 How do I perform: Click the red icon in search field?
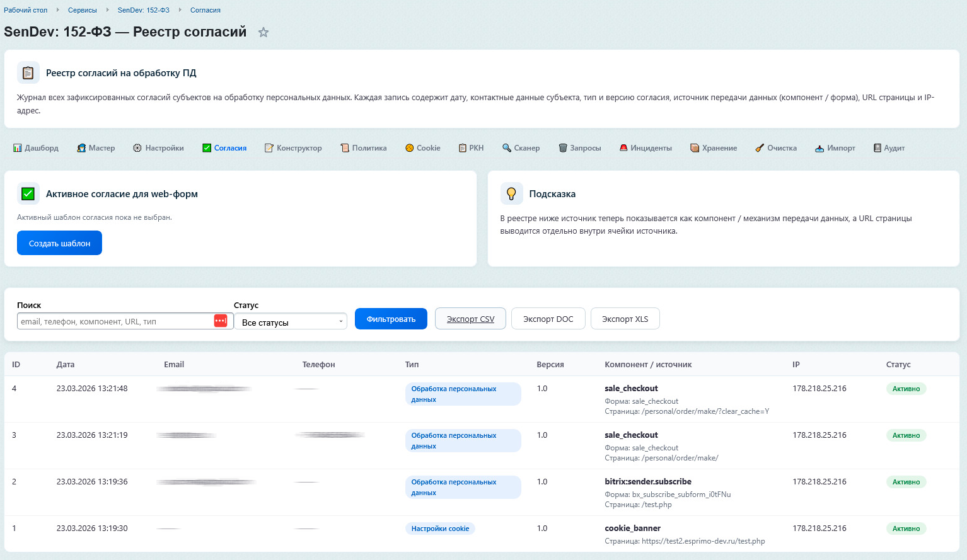point(220,321)
